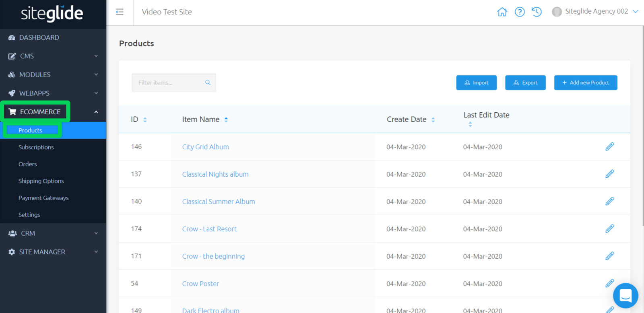Image resolution: width=644 pixels, height=313 pixels.
Task: Go to Shipping Options menu item
Action: [x=41, y=181]
